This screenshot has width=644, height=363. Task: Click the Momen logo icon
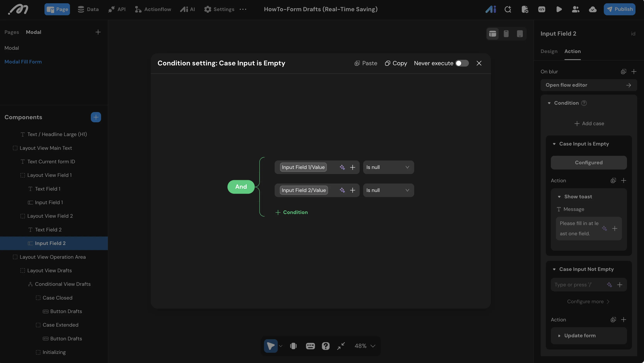click(x=18, y=9)
